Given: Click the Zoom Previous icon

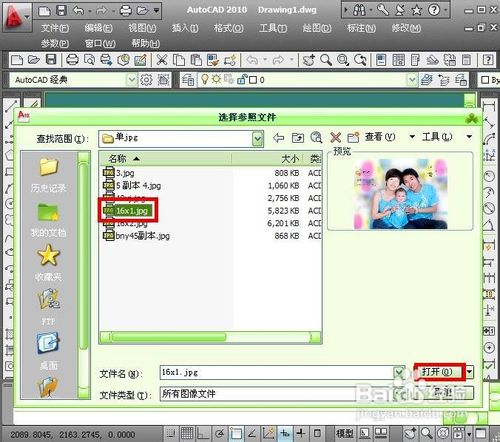Looking at the screenshot, I should coord(360,60).
